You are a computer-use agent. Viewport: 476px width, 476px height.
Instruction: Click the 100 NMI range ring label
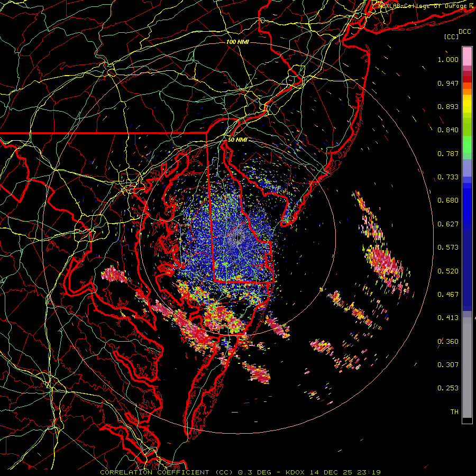pos(237,42)
